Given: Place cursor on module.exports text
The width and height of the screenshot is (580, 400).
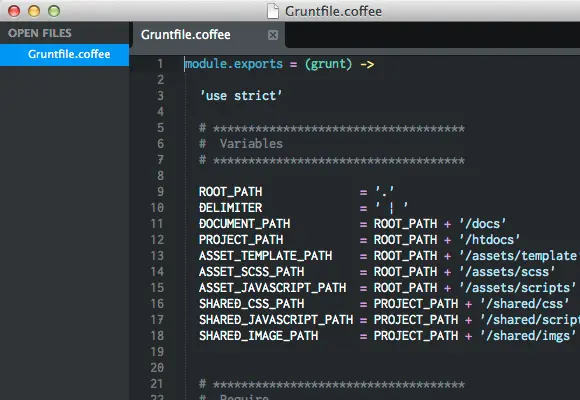Looking at the screenshot, I should click(234, 64).
